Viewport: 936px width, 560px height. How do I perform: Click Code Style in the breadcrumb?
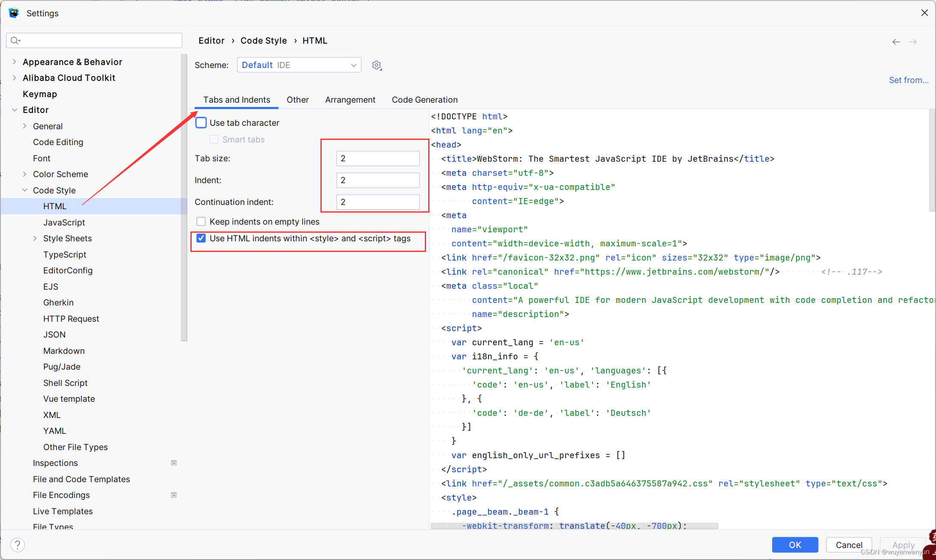pyautogui.click(x=264, y=41)
